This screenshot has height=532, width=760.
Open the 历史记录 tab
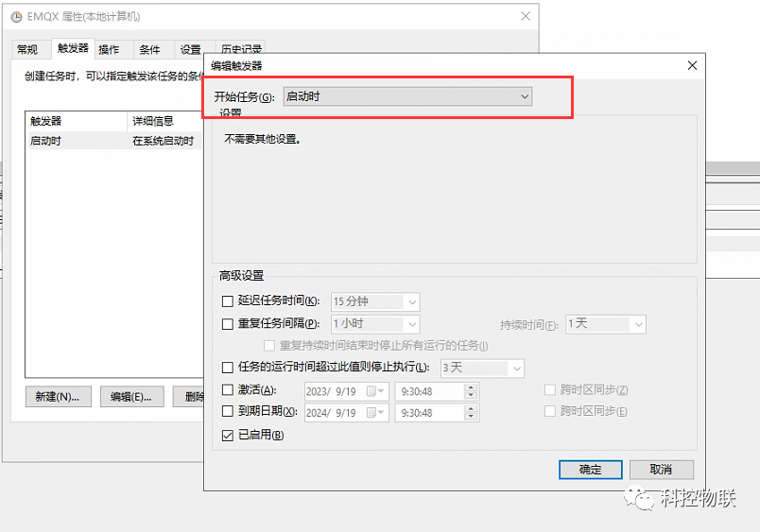pyautogui.click(x=241, y=47)
